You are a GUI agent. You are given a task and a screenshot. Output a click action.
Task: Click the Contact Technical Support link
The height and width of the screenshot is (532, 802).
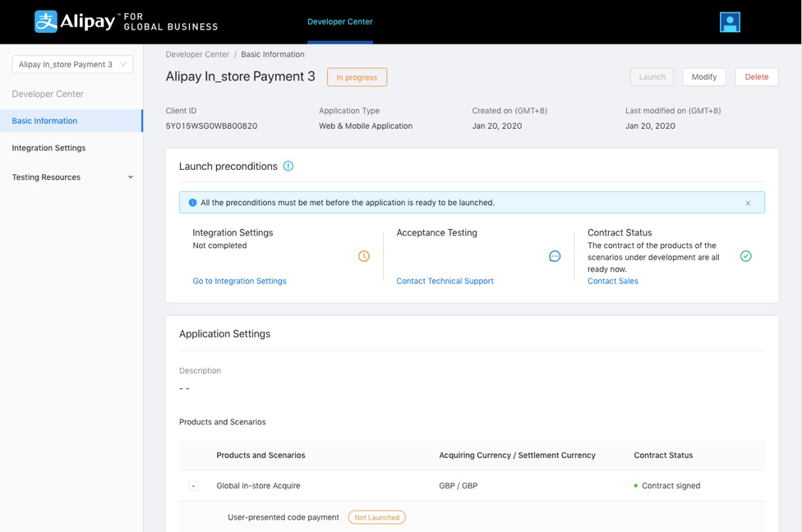pyautogui.click(x=445, y=281)
